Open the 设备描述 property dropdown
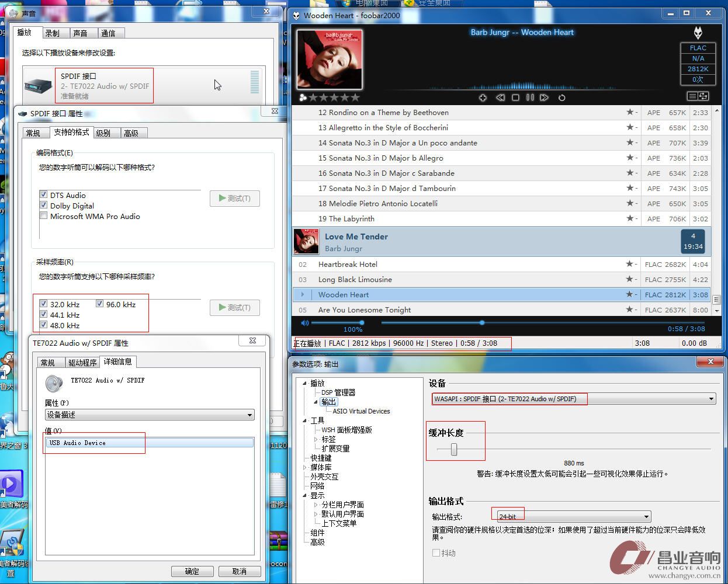The width and height of the screenshot is (728, 584). click(x=249, y=415)
